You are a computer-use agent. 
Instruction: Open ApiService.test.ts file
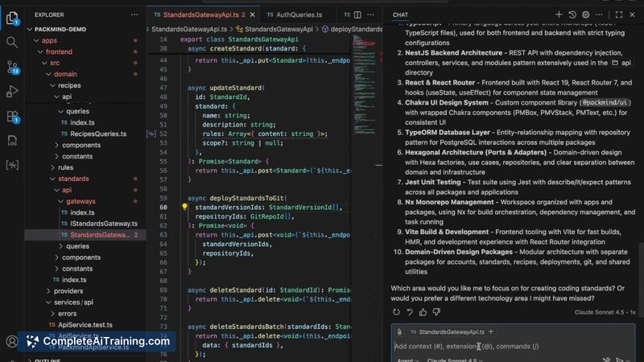click(85, 325)
